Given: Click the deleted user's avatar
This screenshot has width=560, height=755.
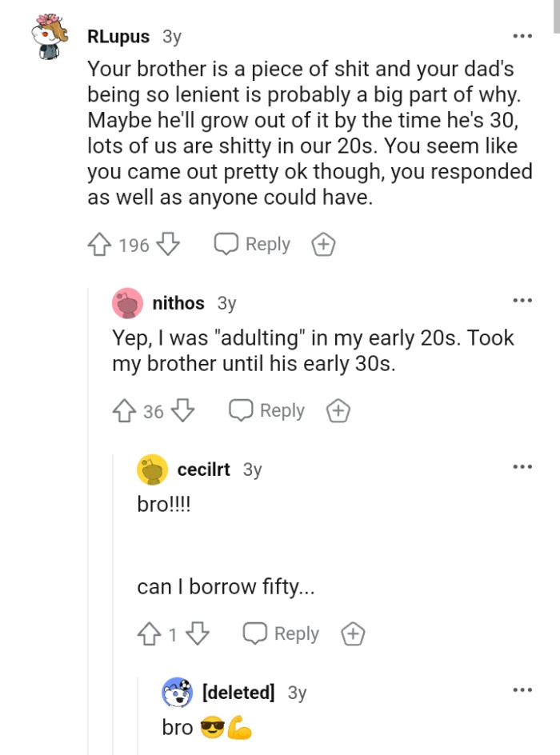Looking at the screenshot, I should click(177, 692).
